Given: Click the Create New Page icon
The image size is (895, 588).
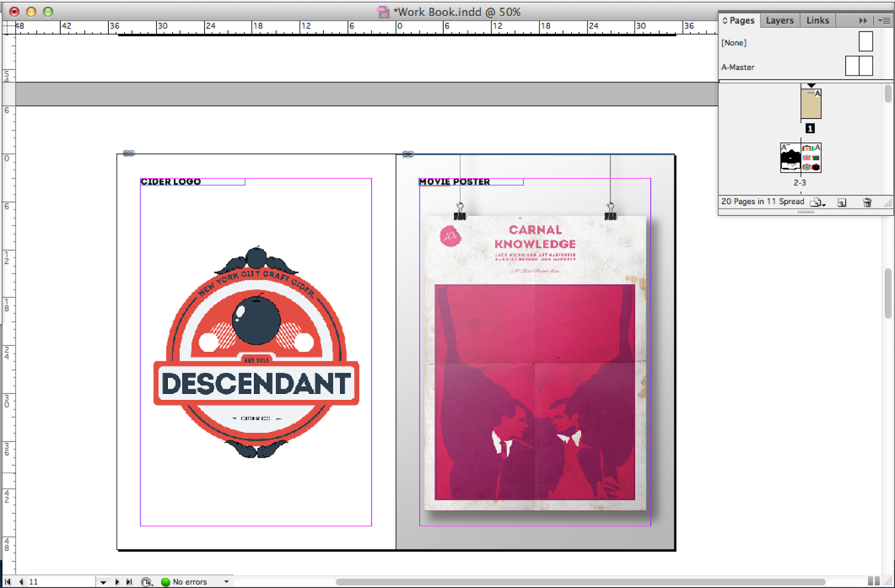Looking at the screenshot, I should pyautogui.click(x=842, y=202).
